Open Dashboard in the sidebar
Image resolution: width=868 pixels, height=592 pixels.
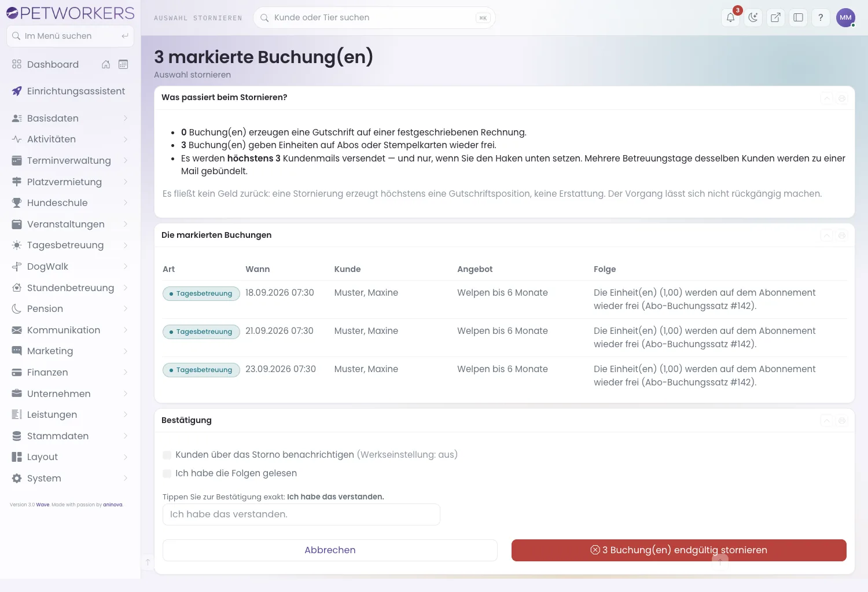[53, 64]
